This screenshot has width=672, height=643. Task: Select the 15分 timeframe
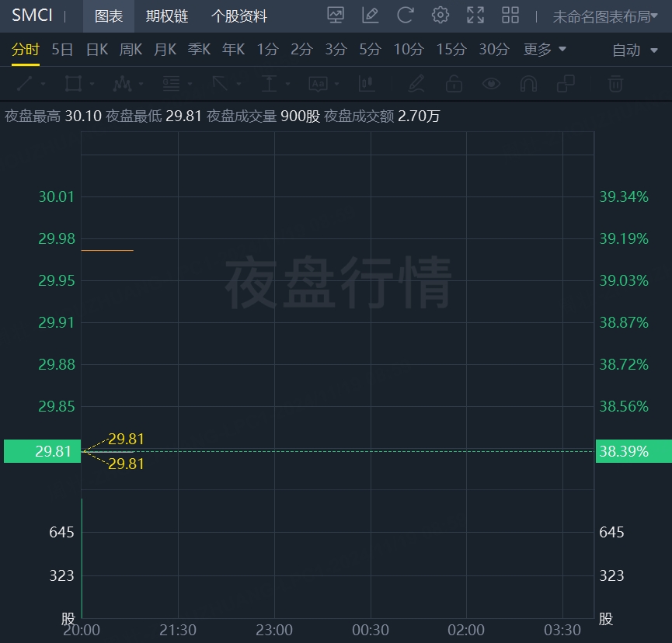(451, 49)
